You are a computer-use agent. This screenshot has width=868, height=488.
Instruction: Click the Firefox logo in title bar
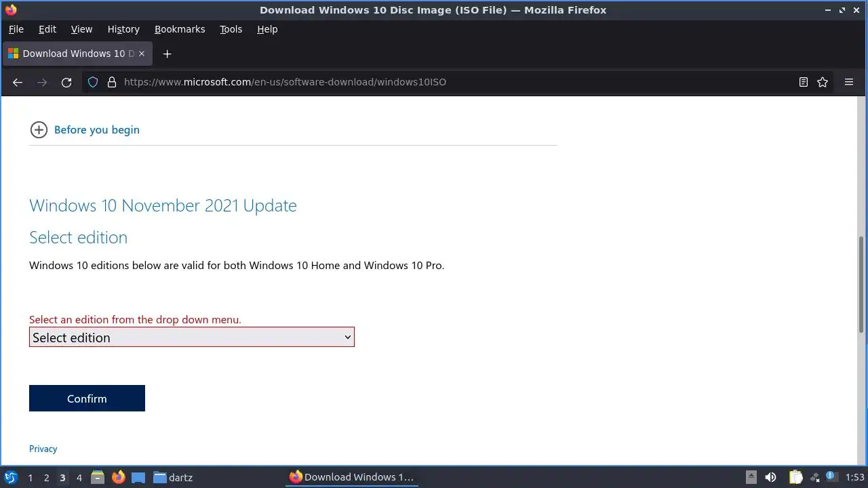tap(11, 9)
